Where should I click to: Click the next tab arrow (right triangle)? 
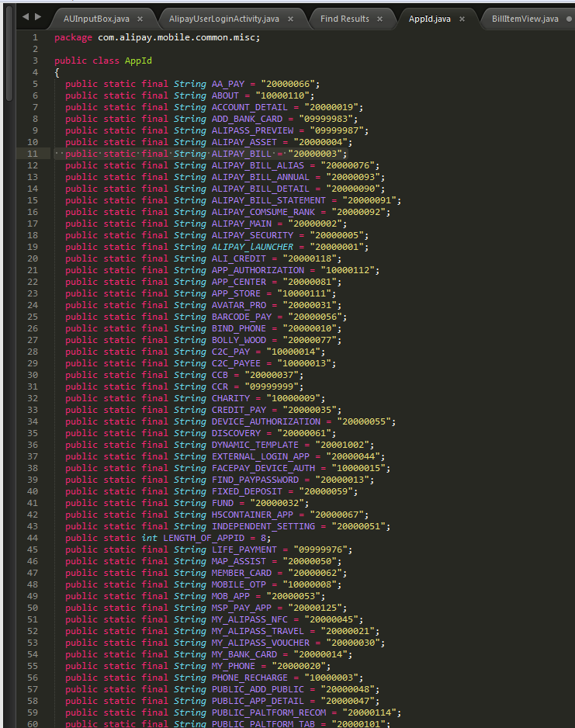click(38, 17)
